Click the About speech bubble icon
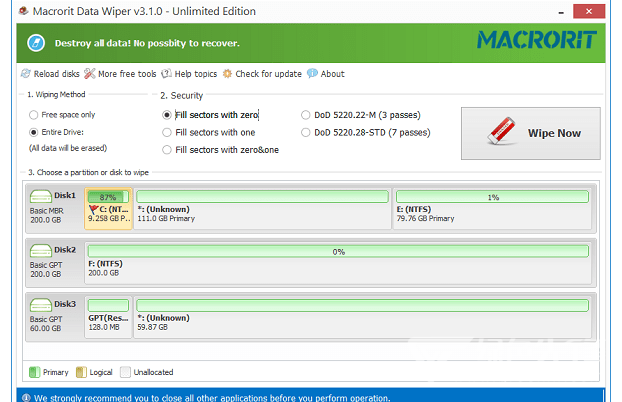 (312, 73)
